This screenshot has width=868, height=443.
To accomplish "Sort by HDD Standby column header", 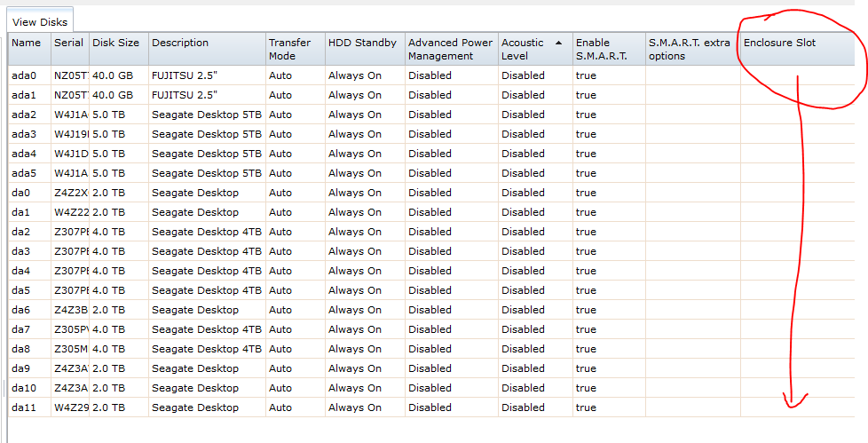I will (x=365, y=50).
